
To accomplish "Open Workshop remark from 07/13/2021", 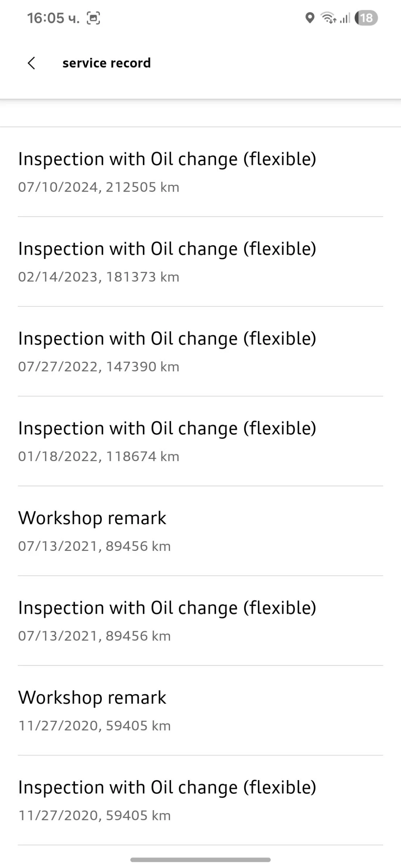I will point(92,530).
